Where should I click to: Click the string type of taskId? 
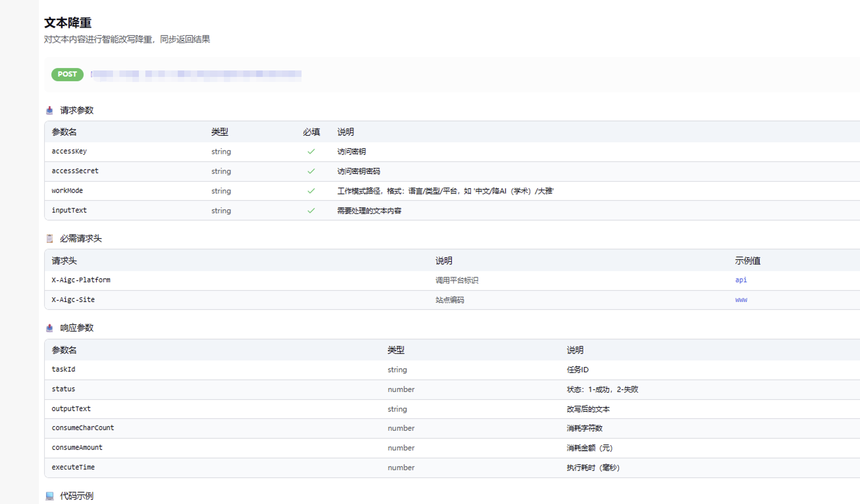[397, 370]
